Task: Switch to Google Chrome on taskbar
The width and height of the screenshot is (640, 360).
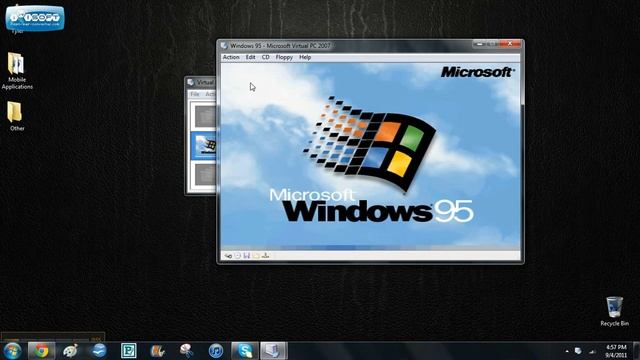Action: coord(41,351)
